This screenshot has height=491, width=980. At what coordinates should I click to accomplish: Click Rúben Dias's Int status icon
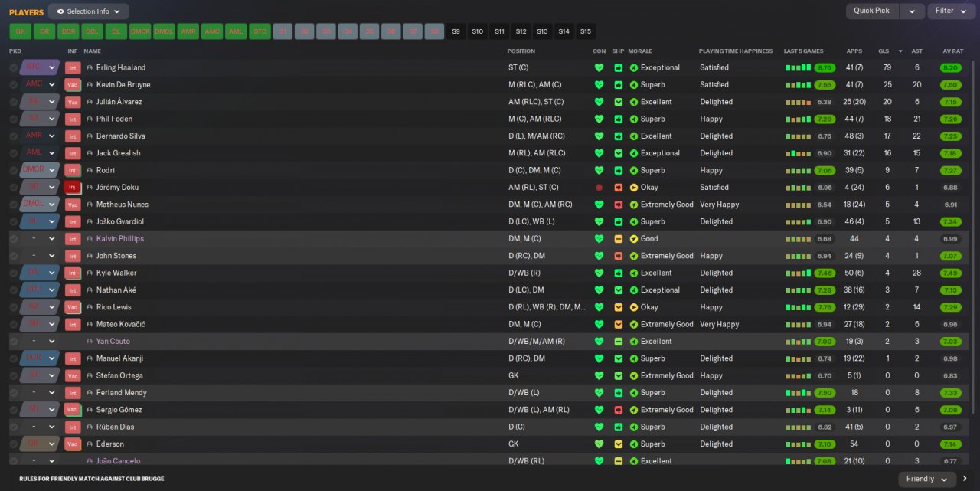click(x=73, y=427)
